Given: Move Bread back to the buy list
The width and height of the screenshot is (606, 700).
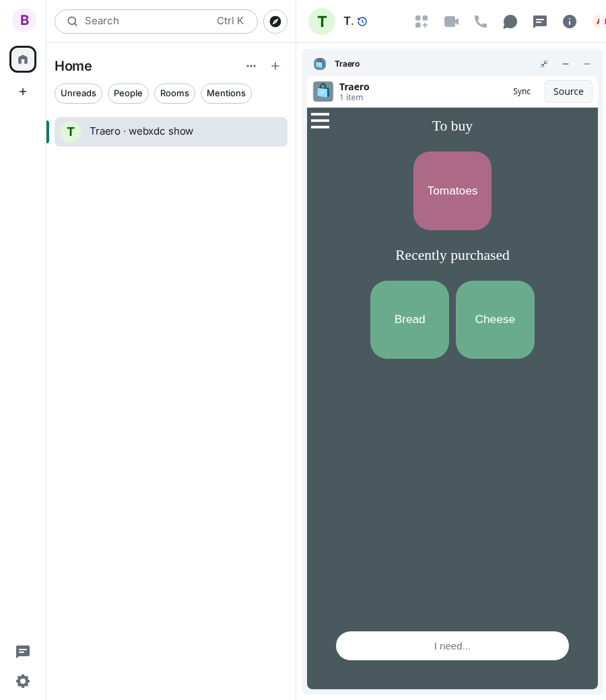Looking at the screenshot, I should tap(409, 319).
